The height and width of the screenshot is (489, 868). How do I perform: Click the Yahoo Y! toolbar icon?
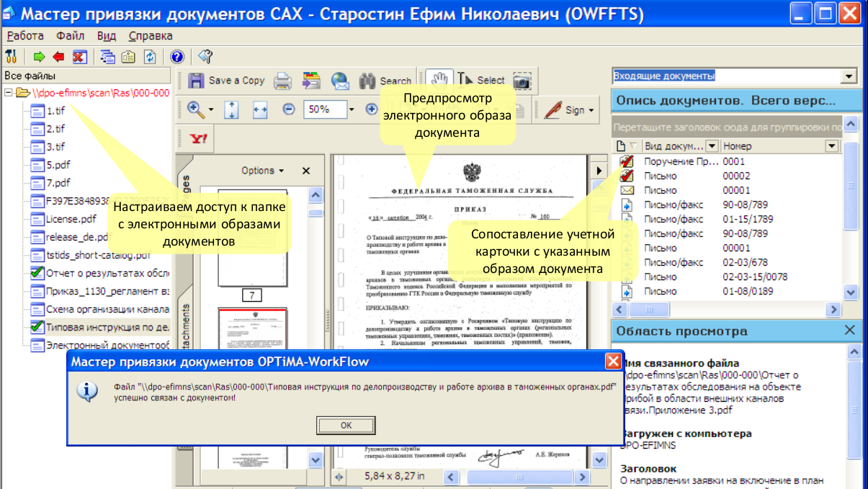[x=198, y=138]
